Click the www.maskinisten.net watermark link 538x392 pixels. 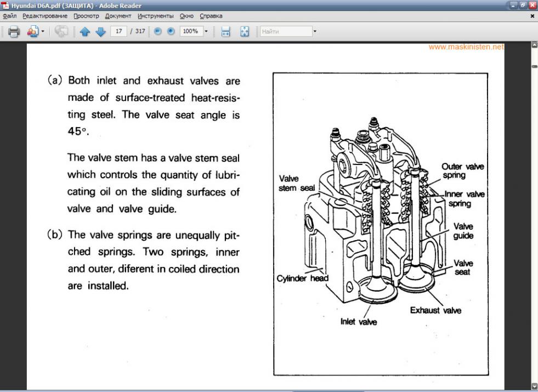[466, 47]
